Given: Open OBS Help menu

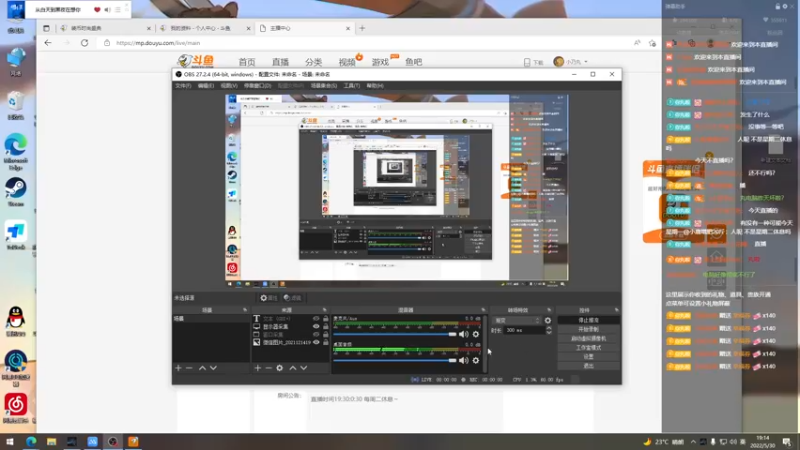Looking at the screenshot, I should pos(375,86).
